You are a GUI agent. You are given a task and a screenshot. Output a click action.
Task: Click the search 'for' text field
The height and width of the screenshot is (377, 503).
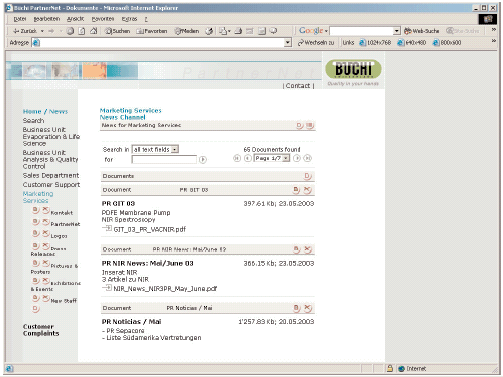point(164,159)
